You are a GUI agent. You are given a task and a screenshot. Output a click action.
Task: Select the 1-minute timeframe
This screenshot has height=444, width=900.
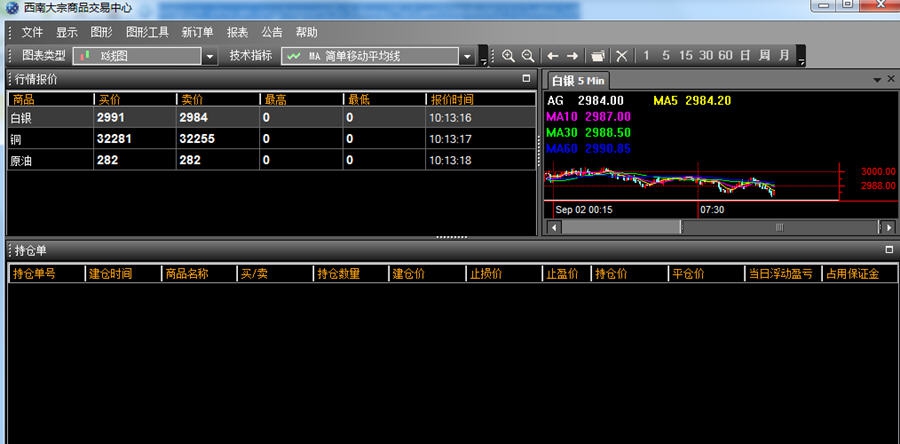coord(646,56)
